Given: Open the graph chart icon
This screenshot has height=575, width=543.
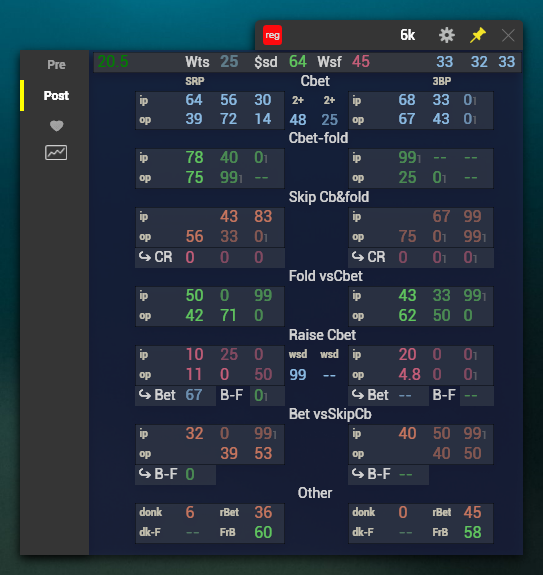Looking at the screenshot, I should coord(56,153).
